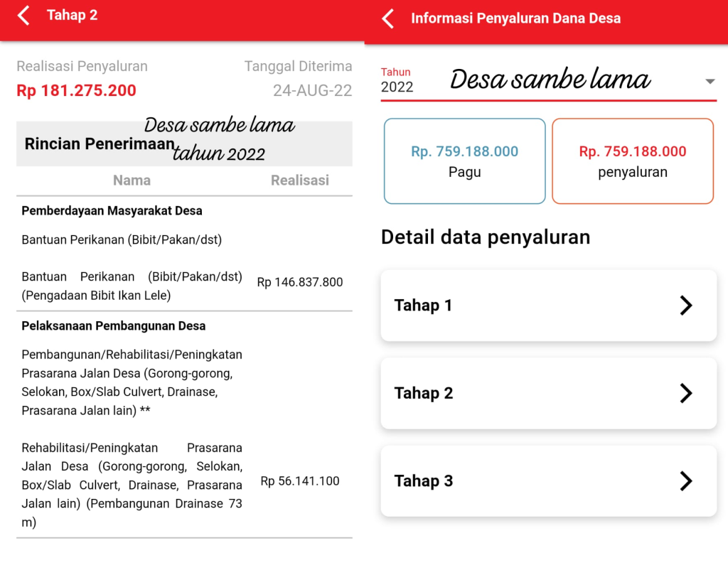Image resolution: width=728 pixels, height=565 pixels.
Task: Click the Rp 146.837.800 realisasi value
Action: click(299, 282)
